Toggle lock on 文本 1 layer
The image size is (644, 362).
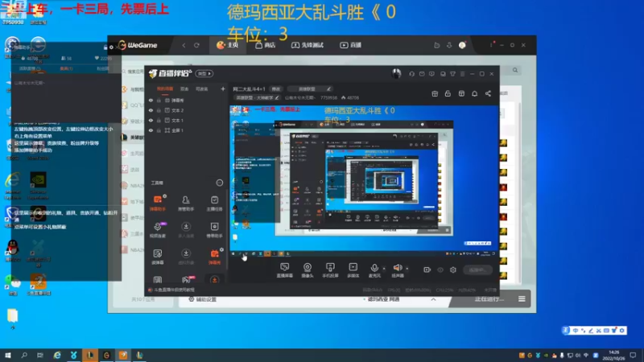159,120
